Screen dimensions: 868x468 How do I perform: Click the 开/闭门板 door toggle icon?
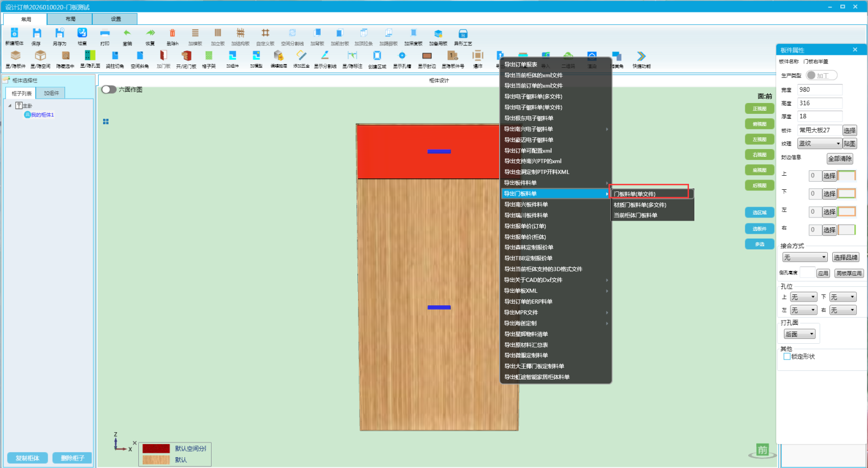pyautogui.click(x=186, y=56)
